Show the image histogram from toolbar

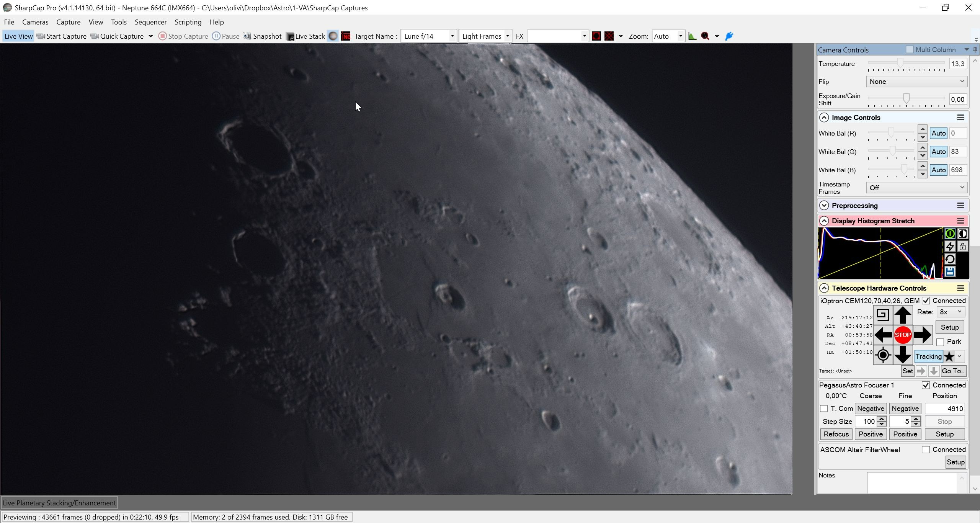pos(692,36)
